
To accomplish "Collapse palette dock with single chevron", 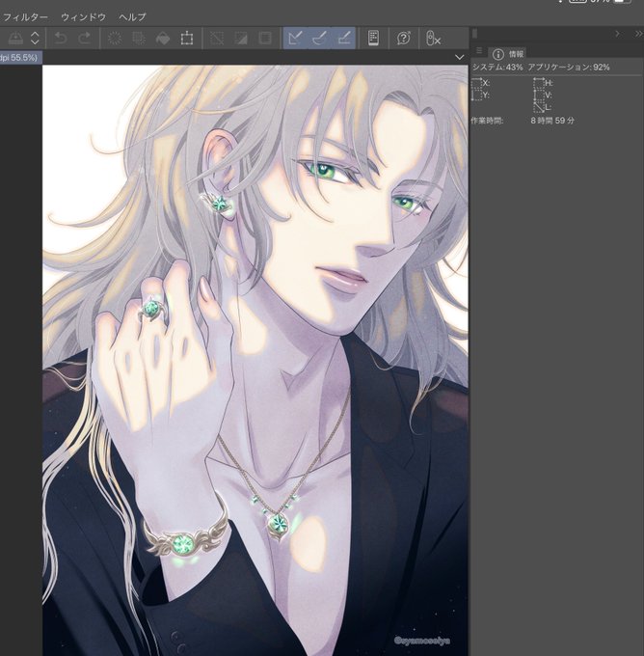I will click(x=617, y=34).
